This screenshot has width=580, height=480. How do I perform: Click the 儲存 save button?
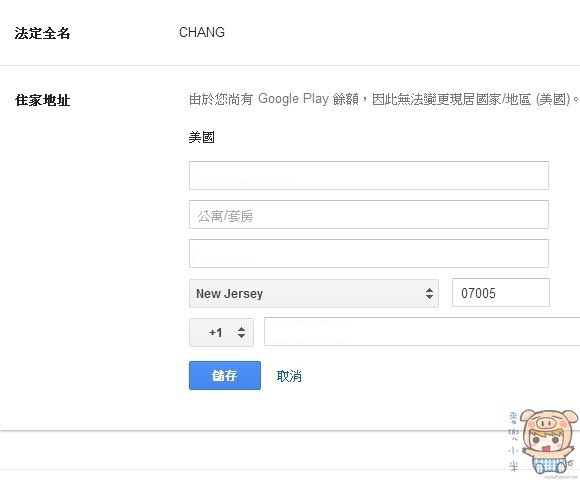pyautogui.click(x=225, y=375)
